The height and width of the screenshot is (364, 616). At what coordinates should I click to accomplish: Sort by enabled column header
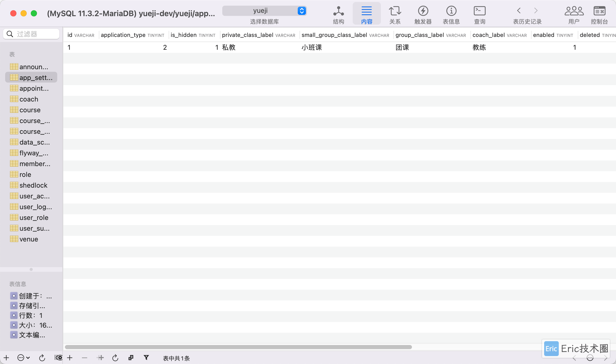(554, 35)
